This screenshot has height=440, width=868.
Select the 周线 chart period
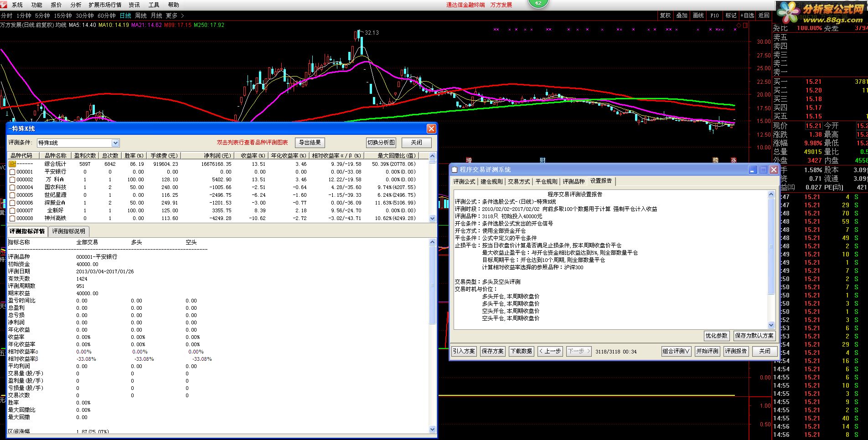(141, 15)
